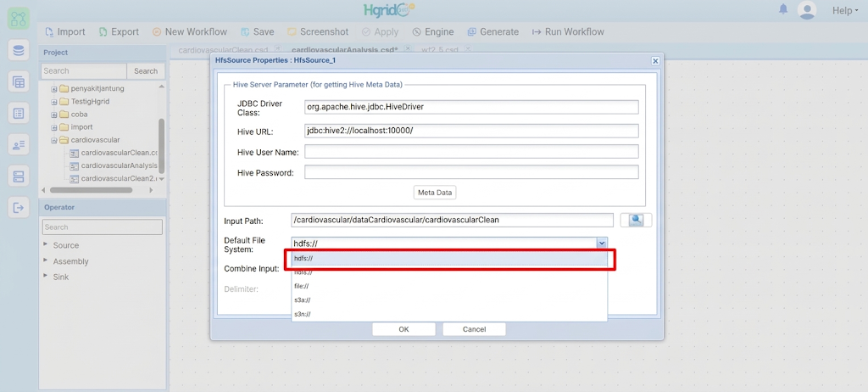Collapse the cardiovascular folder
The height and width of the screenshot is (392, 868).
pos(54,140)
